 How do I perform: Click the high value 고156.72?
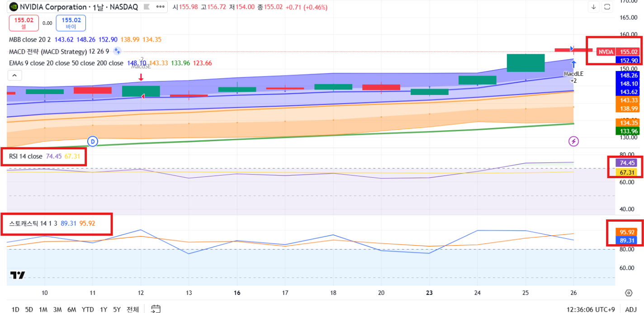click(213, 7)
